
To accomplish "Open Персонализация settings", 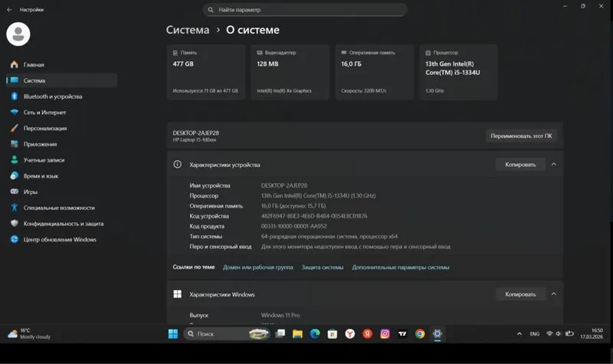I will click(62, 128).
